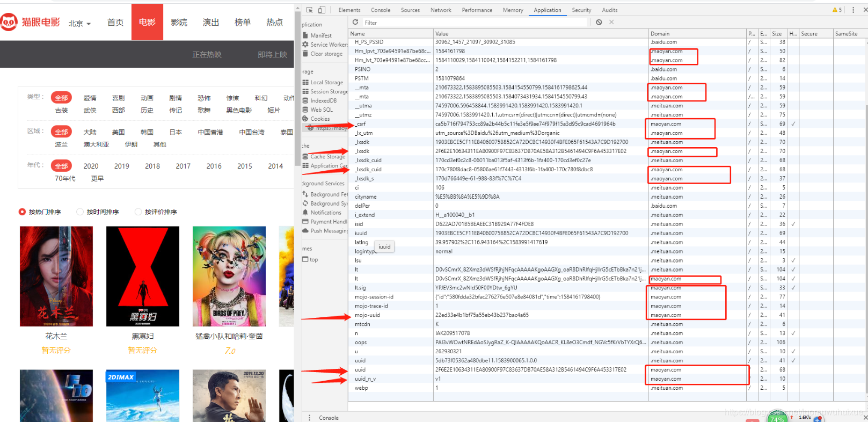Image resolution: width=868 pixels, height=422 pixels.
Task: Sort cookies by Name column header
Action: click(391, 33)
